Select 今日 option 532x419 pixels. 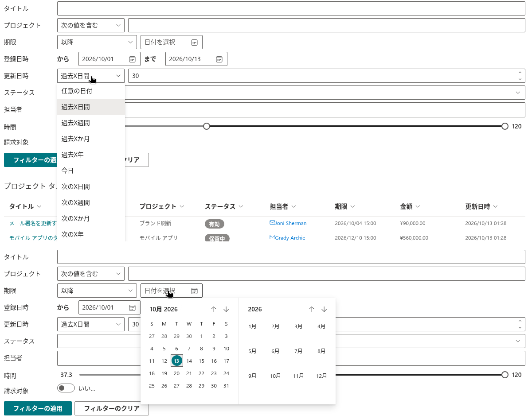click(x=91, y=171)
